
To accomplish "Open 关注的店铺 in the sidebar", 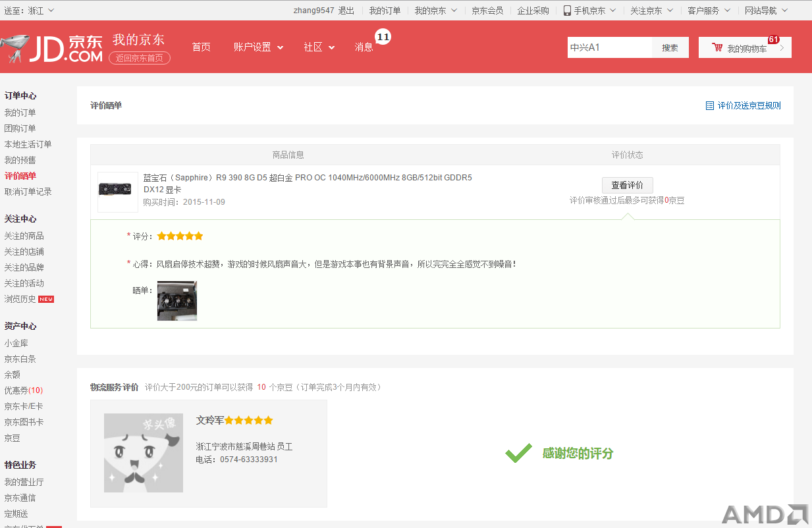I will point(24,251).
